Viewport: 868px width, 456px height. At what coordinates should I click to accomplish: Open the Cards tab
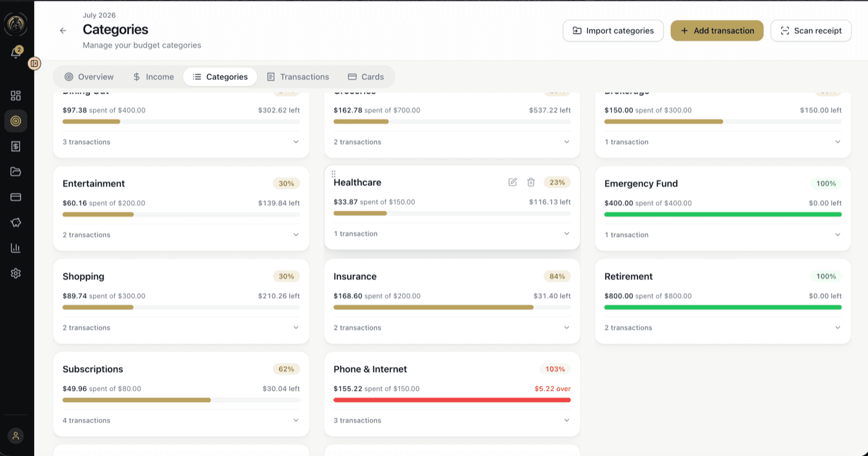[366, 77]
